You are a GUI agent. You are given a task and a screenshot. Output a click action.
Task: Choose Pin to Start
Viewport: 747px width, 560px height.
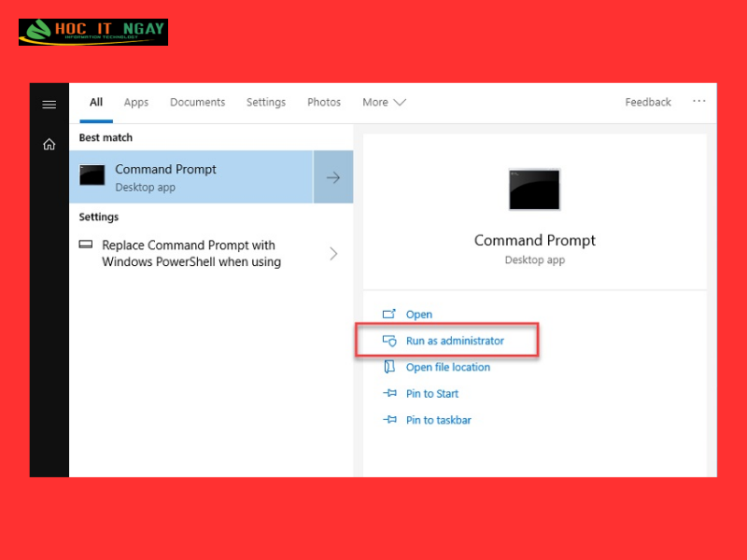click(432, 394)
